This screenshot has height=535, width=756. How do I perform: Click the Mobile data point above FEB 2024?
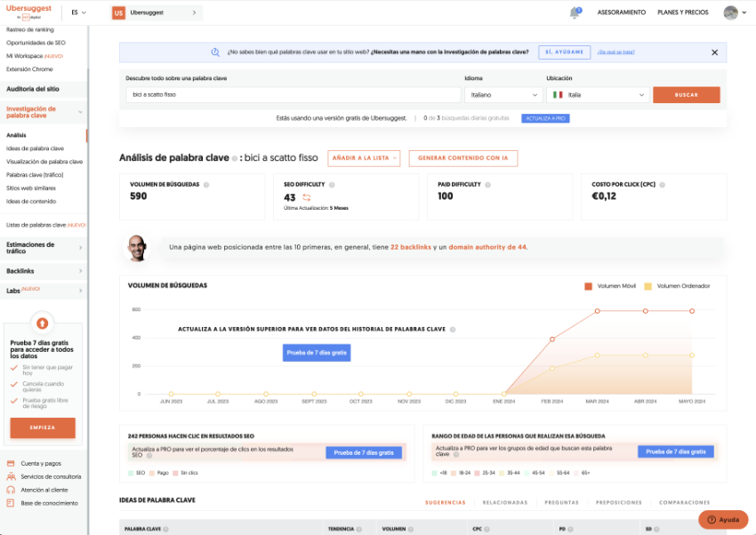(x=552, y=339)
